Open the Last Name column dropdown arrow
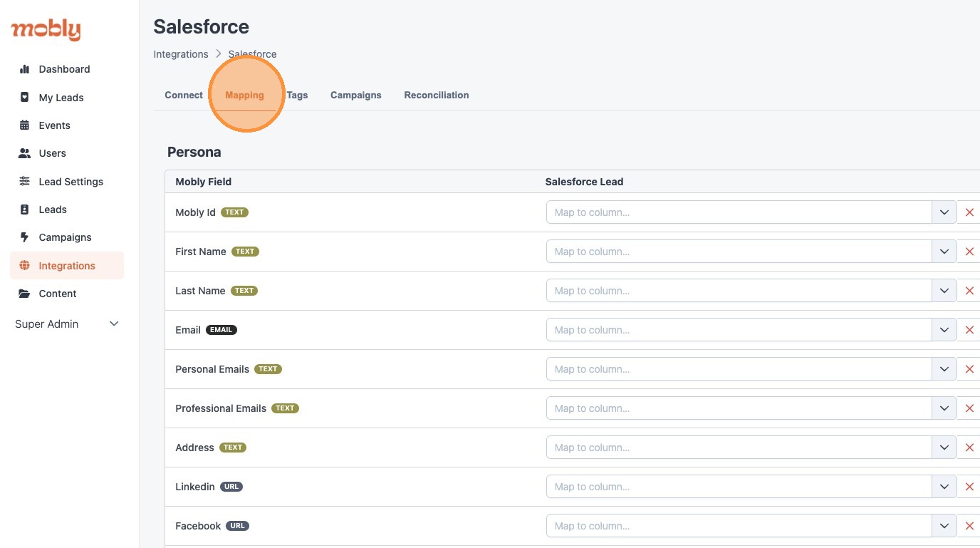The image size is (980, 548). click(x=944, y=291)
